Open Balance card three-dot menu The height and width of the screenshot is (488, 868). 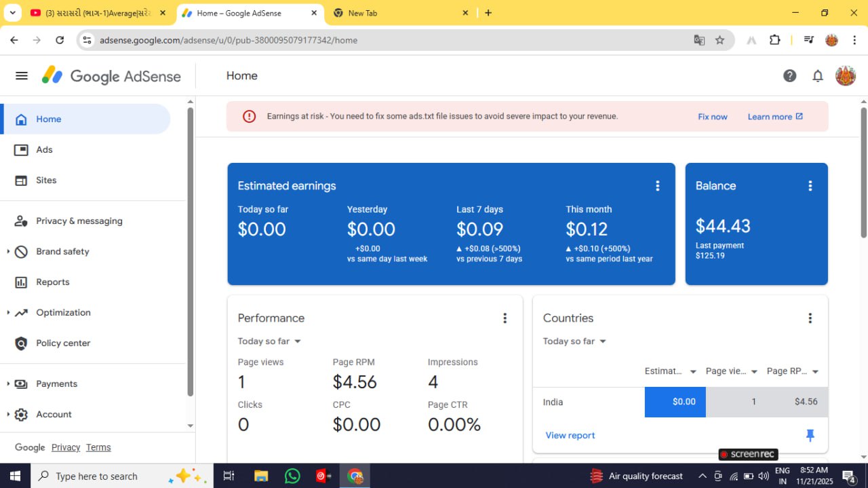(810, 186)
